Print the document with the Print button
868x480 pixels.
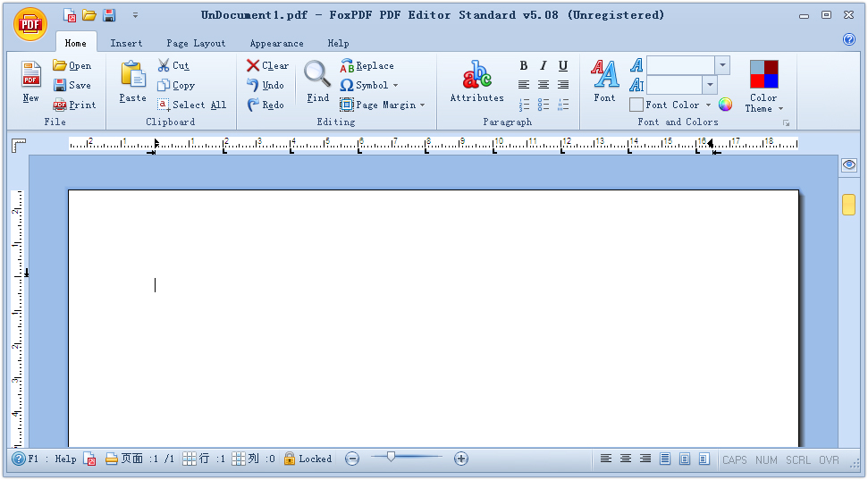coord(74,105)
